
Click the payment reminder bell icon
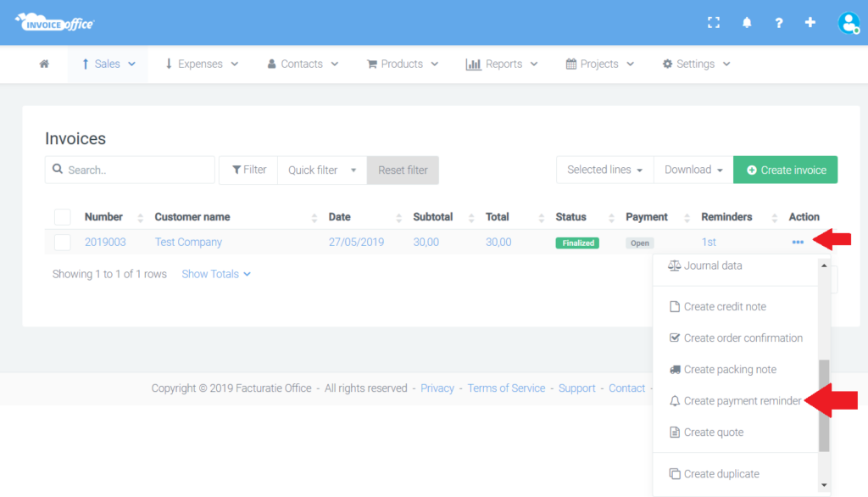click(x=674, y=400)
